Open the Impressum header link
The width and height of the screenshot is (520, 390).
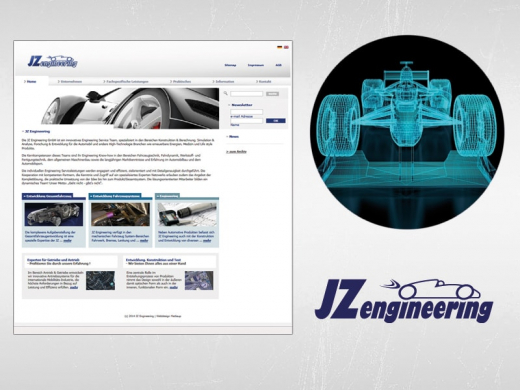(256, 65)
